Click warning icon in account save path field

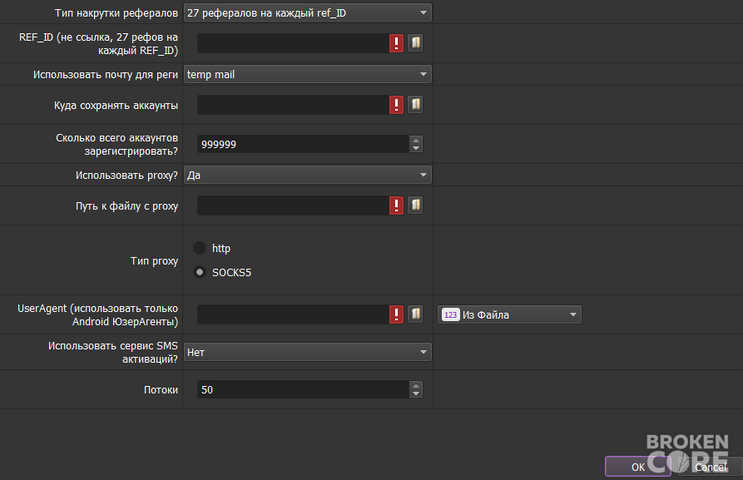tap(396, 105)
